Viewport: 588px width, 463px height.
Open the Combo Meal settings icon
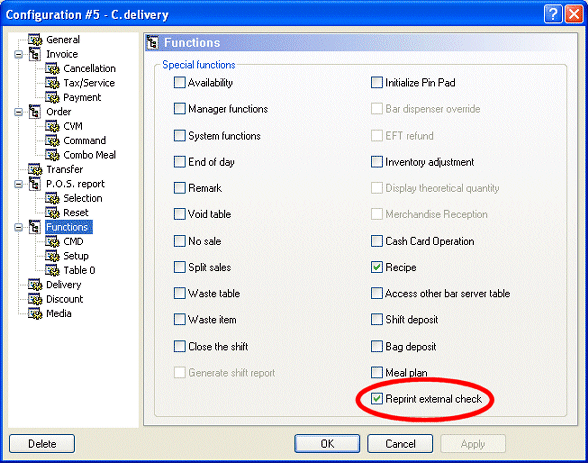(x=52, y=155)
